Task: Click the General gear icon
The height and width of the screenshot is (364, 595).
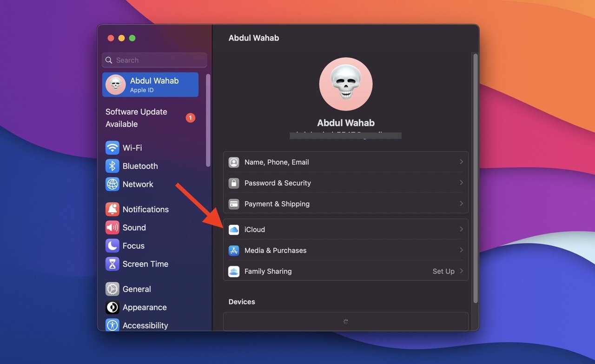Action: (112, 289)
